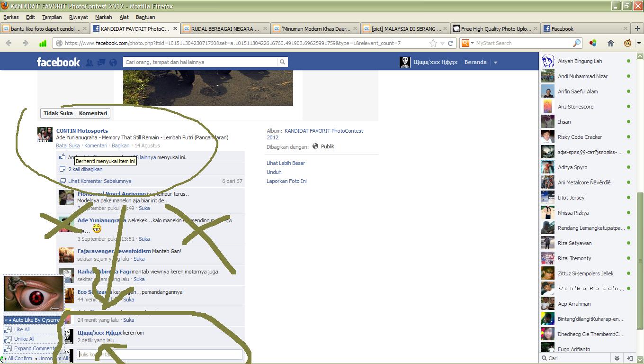
Task: Bookmark this page with the star icon
Action: pyautogui.click(x=433, y=43)
